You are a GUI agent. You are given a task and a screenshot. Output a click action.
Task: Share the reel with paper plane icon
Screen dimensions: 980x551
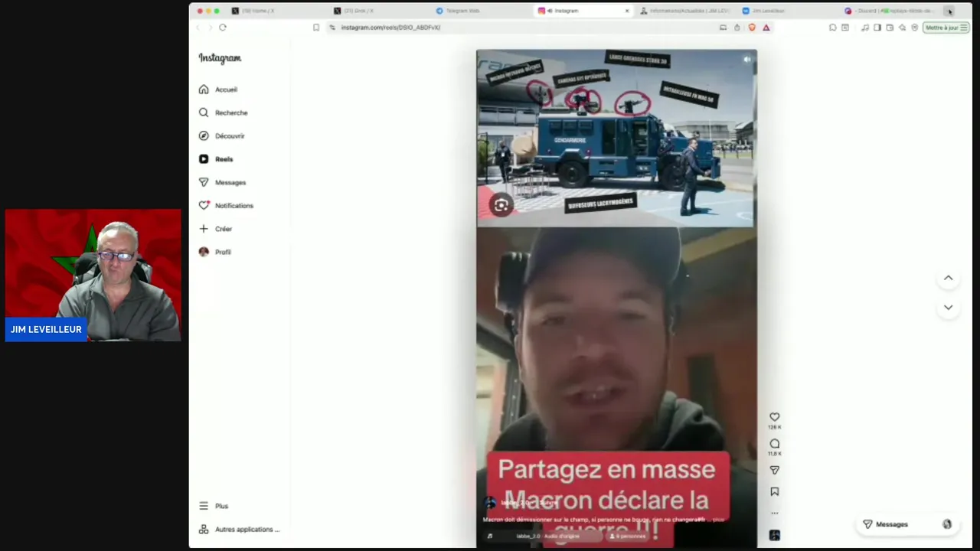point(774,470)
